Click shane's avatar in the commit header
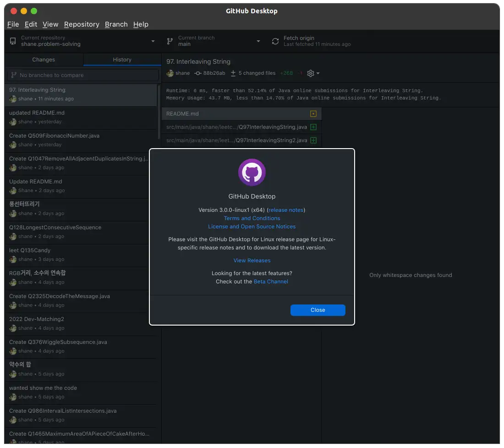Screen dimensions: 504x448 click(x=170, y=73)
